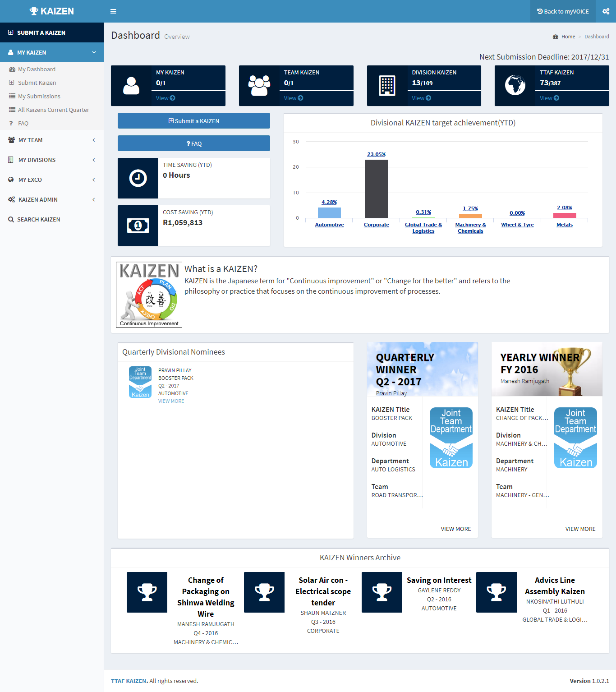Viewport: 616px width, 692px height.
Task: Click the time saving clock icon
Action: click(x=138, y=178)
